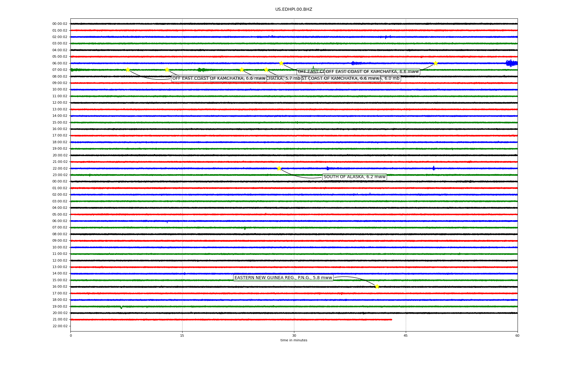Click the 07:00:02 label of the four-star trace
The height and width of the screenshot is (368, 588).
(x=60, y=70)
